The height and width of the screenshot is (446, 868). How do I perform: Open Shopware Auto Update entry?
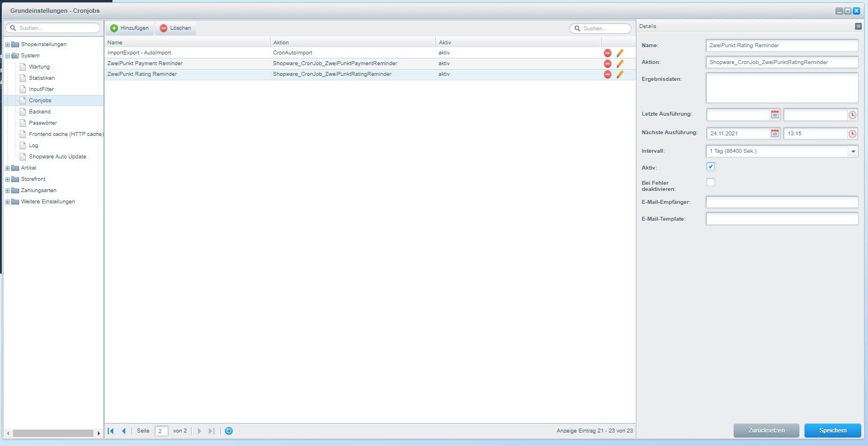tap(57, 157)
